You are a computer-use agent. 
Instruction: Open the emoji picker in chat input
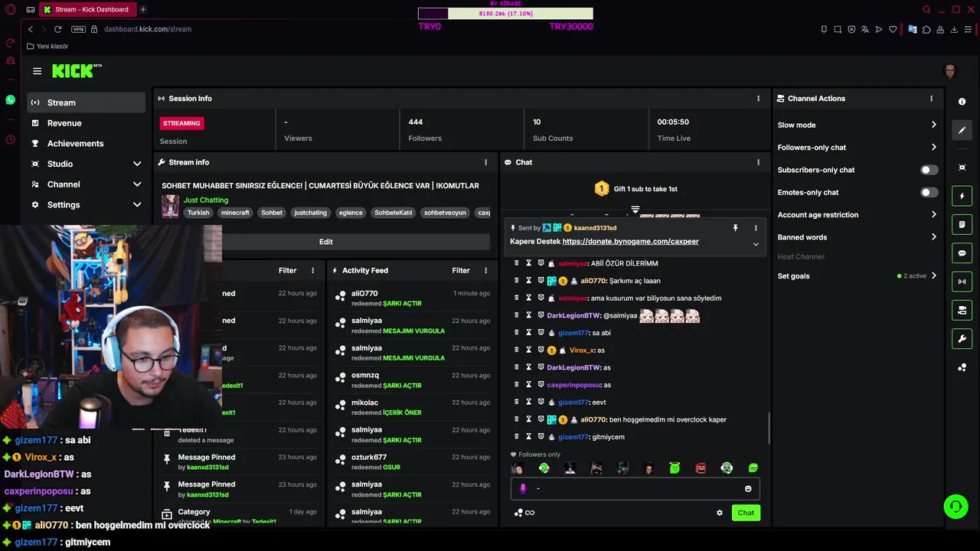coord(748,489)
